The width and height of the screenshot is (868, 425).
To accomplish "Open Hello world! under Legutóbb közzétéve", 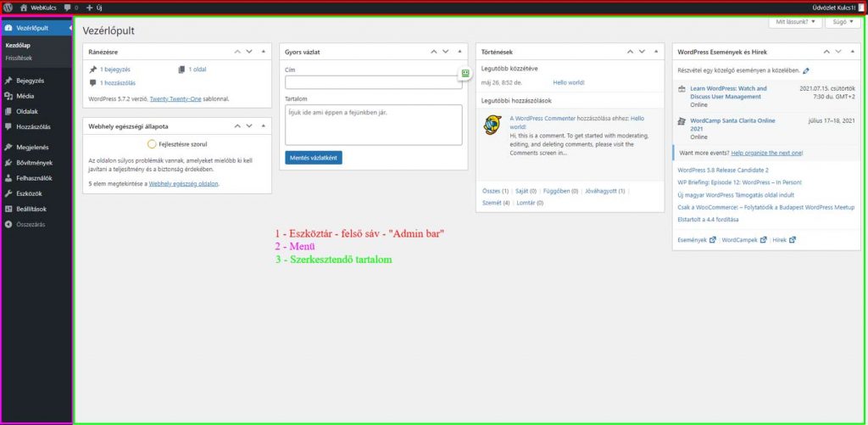I will [x=569, y=82].
